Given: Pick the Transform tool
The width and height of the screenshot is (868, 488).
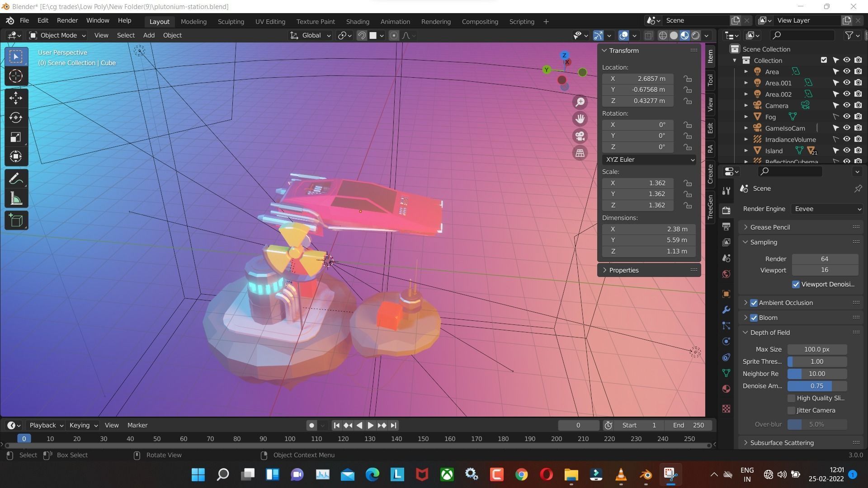Looking at the screenshot, I should click(16, 156).
